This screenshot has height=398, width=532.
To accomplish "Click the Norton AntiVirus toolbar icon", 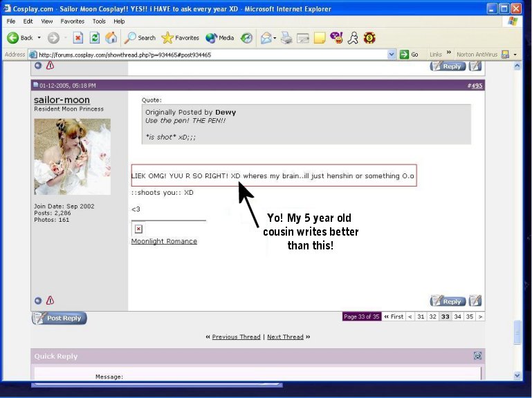I will tap(506, 55).
